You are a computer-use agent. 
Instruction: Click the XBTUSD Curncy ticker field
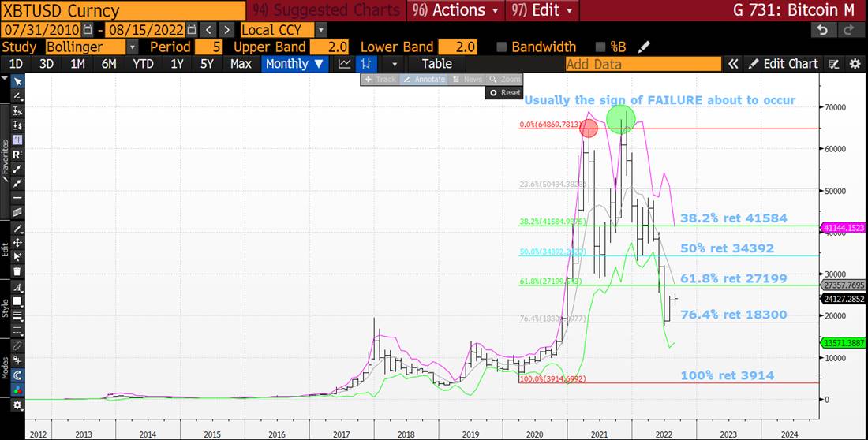click(x=122, y=10)
